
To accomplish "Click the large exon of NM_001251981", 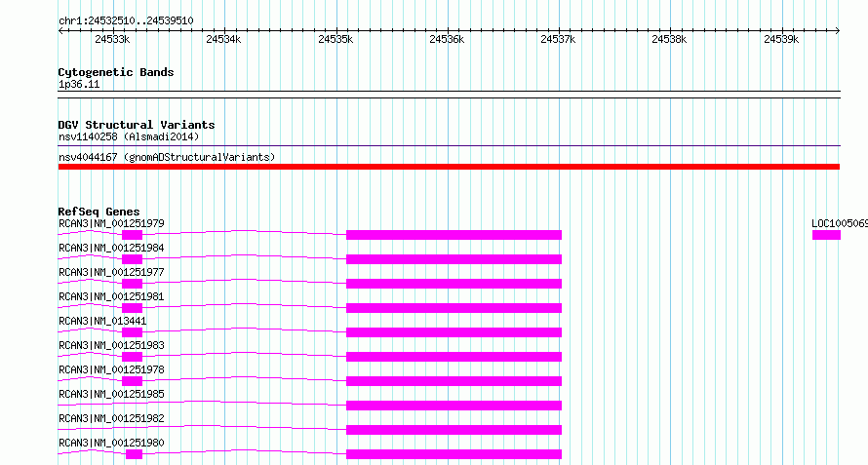I will pyautogui.click(x=454, y=308).
